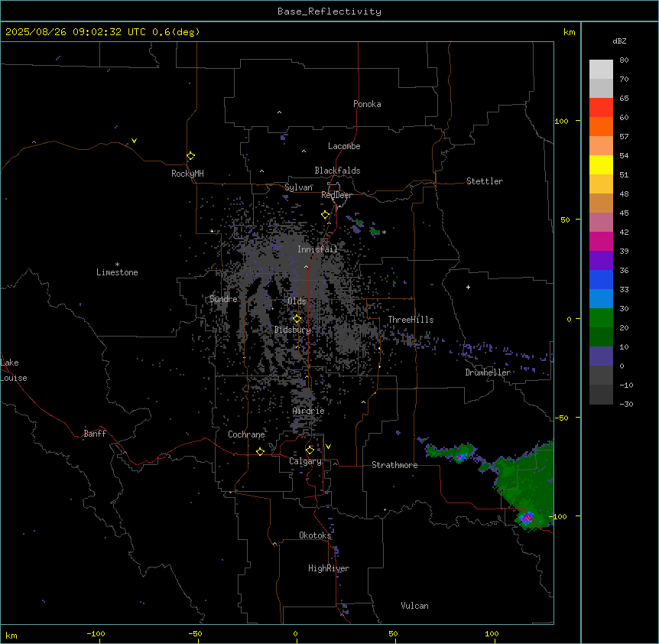The width and height of the screenshot is (659, 644).
Task: Select the Drumheller label
Action: coord(488,372)
